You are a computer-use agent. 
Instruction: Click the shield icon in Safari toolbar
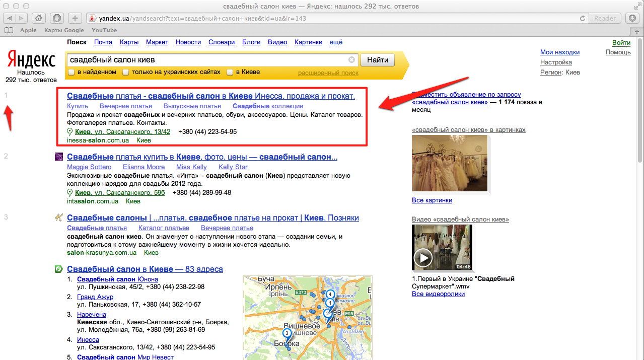[x=56, y=18]
